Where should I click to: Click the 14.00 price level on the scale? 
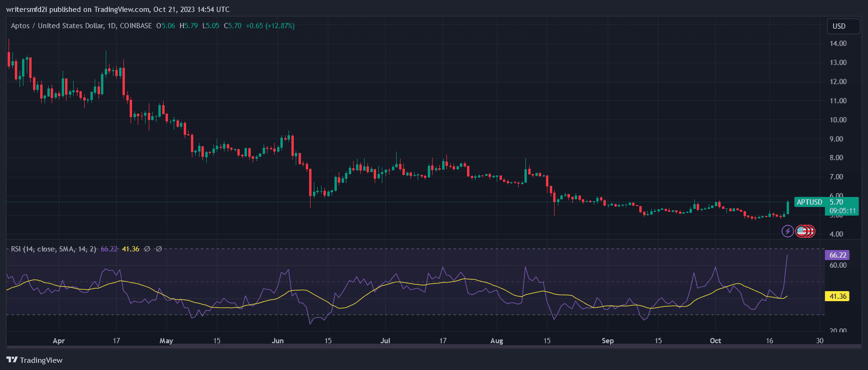tap(838, 44)
